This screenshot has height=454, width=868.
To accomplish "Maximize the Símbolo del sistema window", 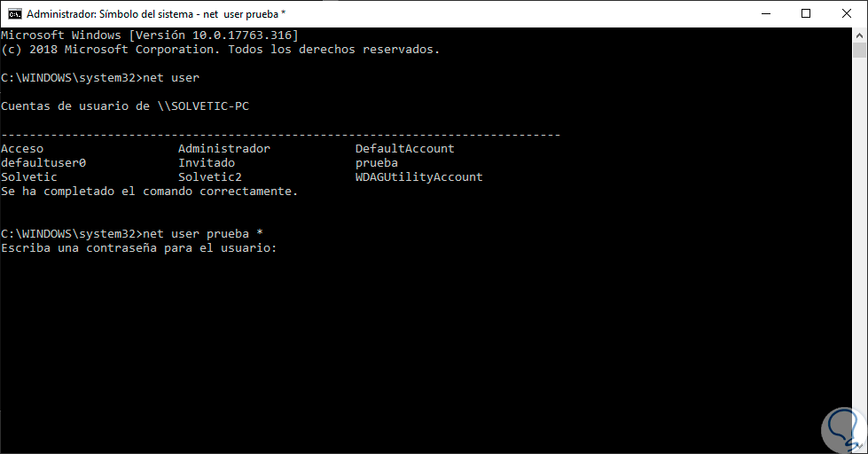I will pyautogui.click(x=805, y=13).
